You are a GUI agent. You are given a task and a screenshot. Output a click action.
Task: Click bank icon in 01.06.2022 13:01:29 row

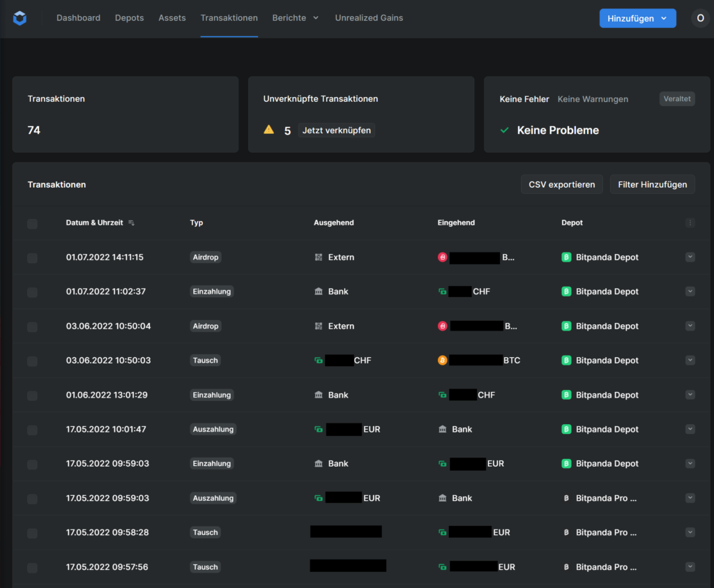pos(318,395)
